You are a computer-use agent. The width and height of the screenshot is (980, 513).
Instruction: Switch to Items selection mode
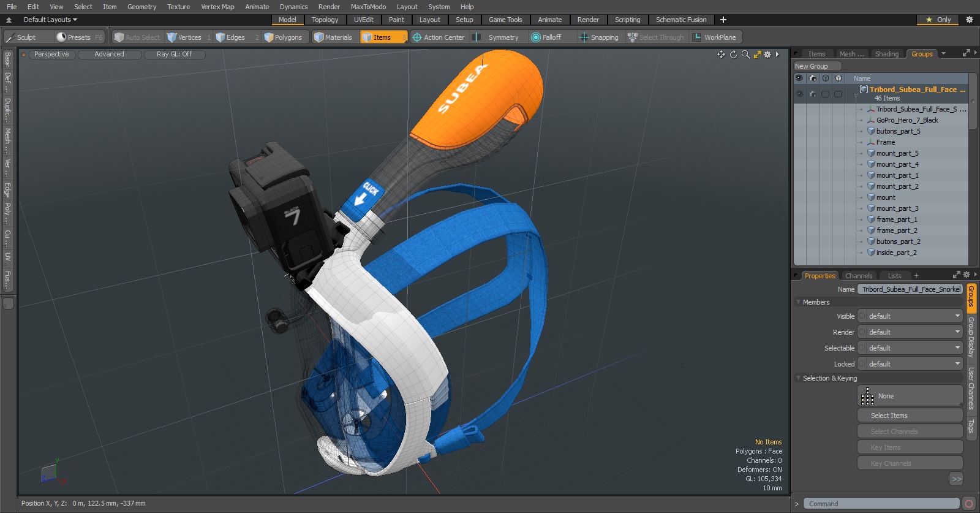(x=383, y=37)
